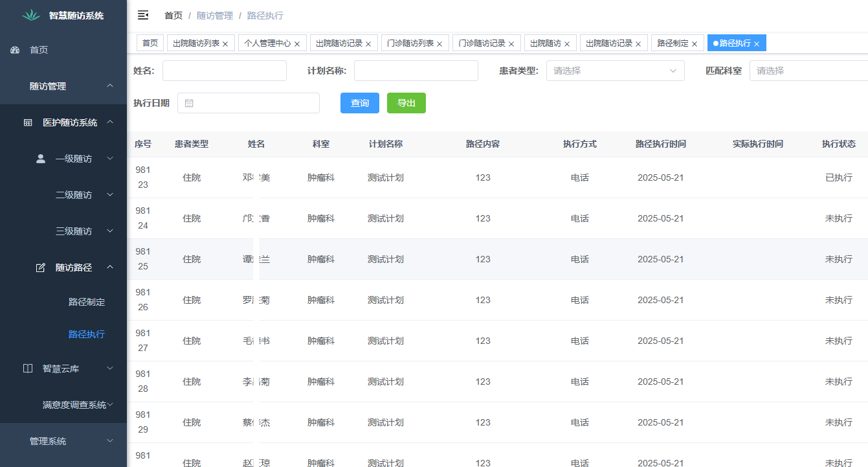
Task: Open 随访管理 in the breadcrumb
Action: (x=214, y=15)
